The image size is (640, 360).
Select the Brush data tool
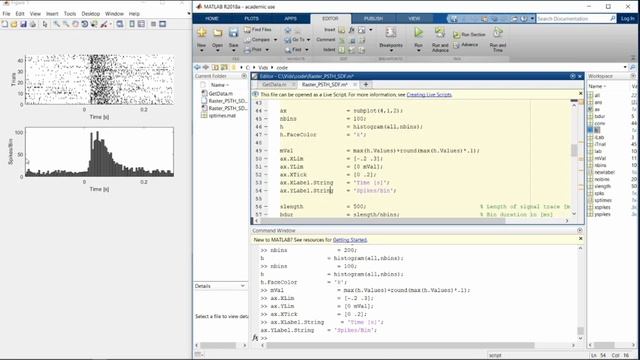pyautogui.click(x=104, y=24)
